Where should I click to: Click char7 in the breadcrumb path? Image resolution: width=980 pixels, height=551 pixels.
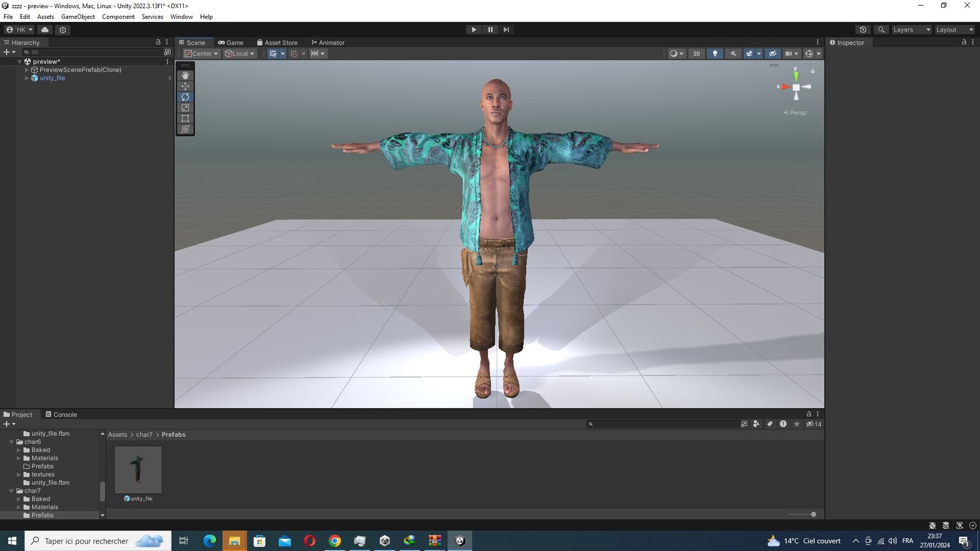(x=144, y=435)
